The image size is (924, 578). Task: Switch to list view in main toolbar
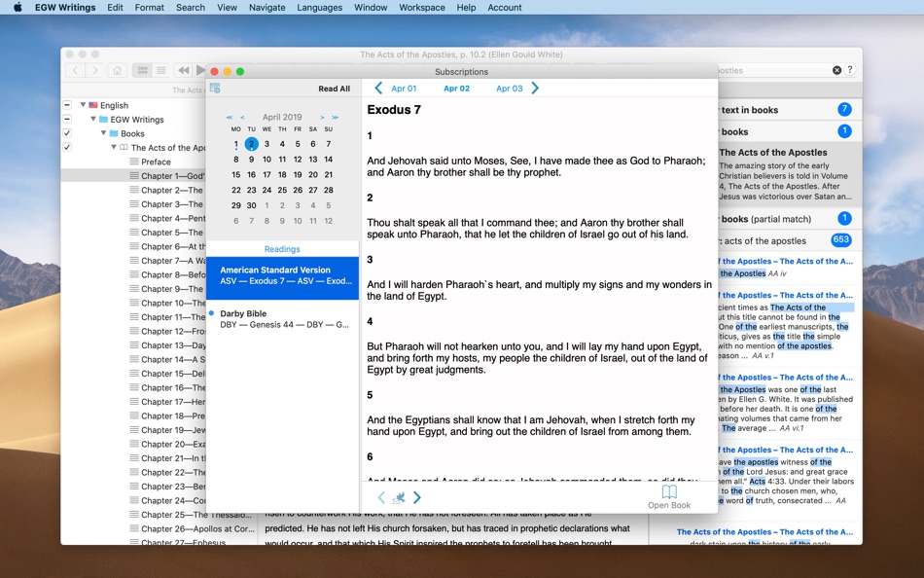(160, 70)
